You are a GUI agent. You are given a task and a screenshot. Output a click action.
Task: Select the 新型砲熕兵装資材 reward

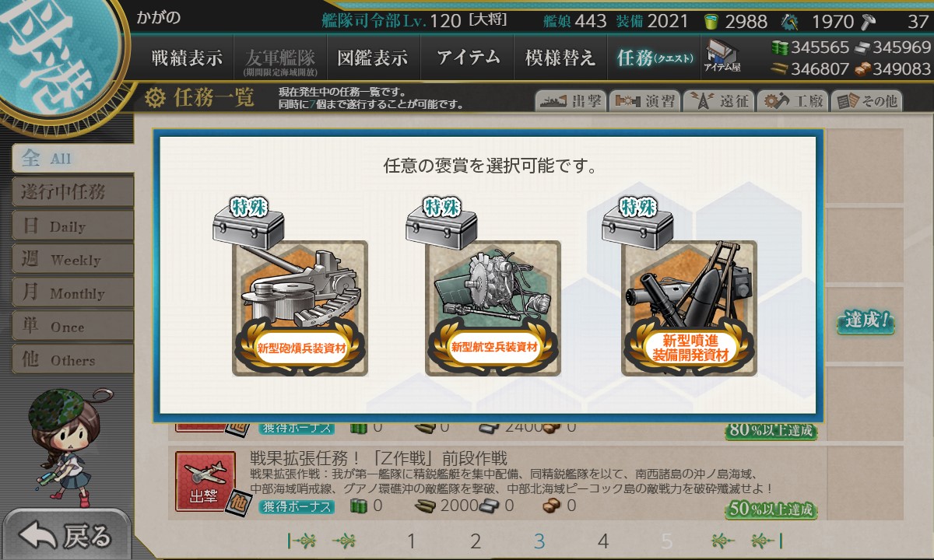click(300, 308)
